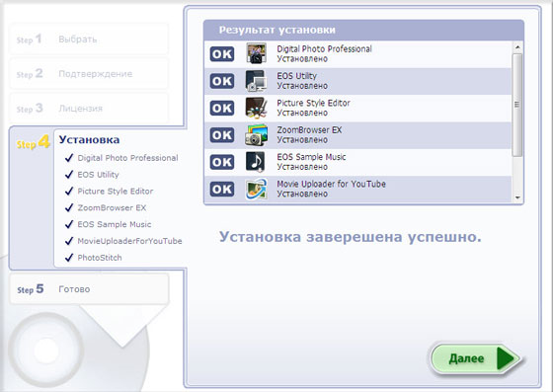Image resolution: width=553 pixels, height=392 pixels.
Task: Click the ZoomBrowser EX camera icon
Action: pyautogui.click(x=257, y=135)
